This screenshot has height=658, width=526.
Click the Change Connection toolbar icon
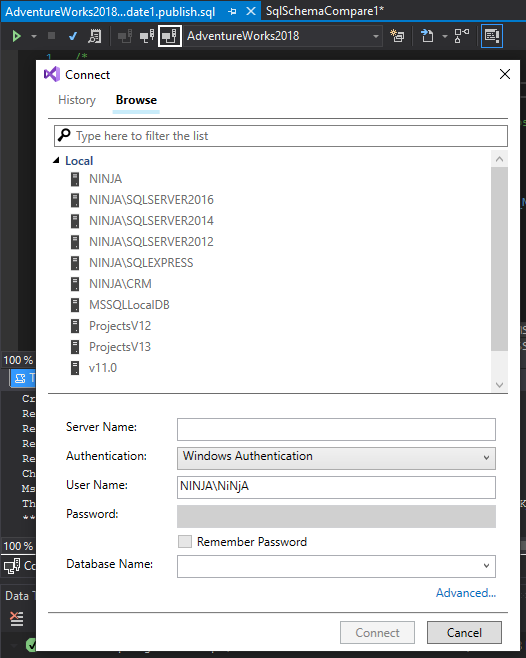[170, 37]
